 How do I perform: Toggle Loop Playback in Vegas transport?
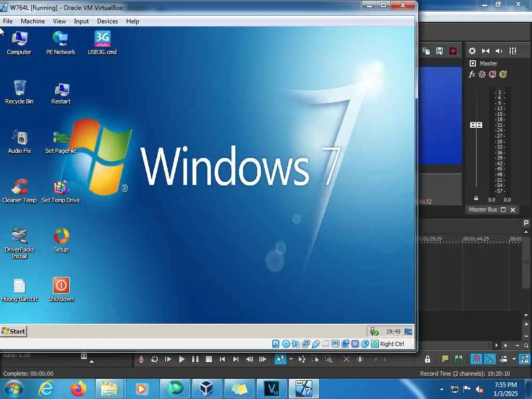coord(154,359)
